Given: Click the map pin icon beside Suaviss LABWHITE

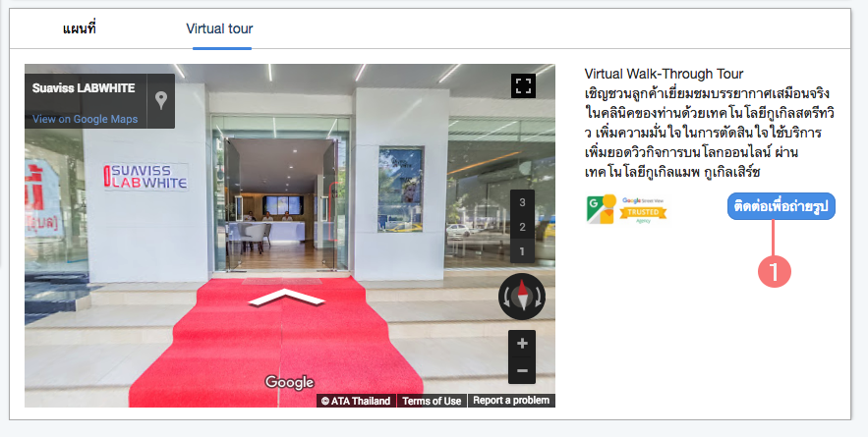Looking at the screenshot, I should [x=160, y=100].
